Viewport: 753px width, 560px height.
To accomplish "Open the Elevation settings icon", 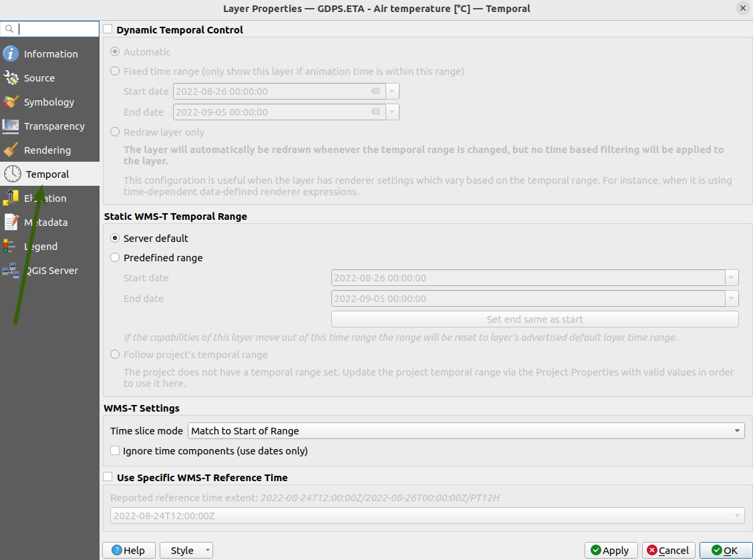I will coord(12,198).
